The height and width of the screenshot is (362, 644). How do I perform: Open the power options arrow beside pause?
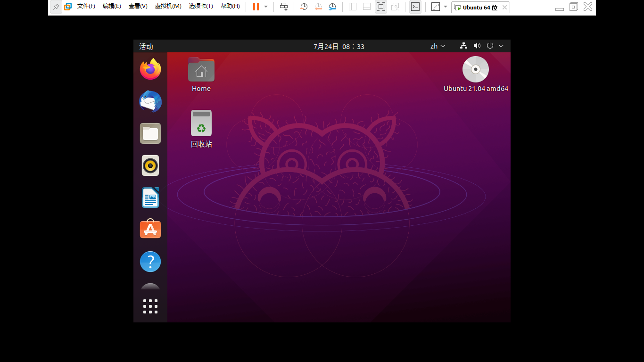pyautogui.click(x=266, y=7)
